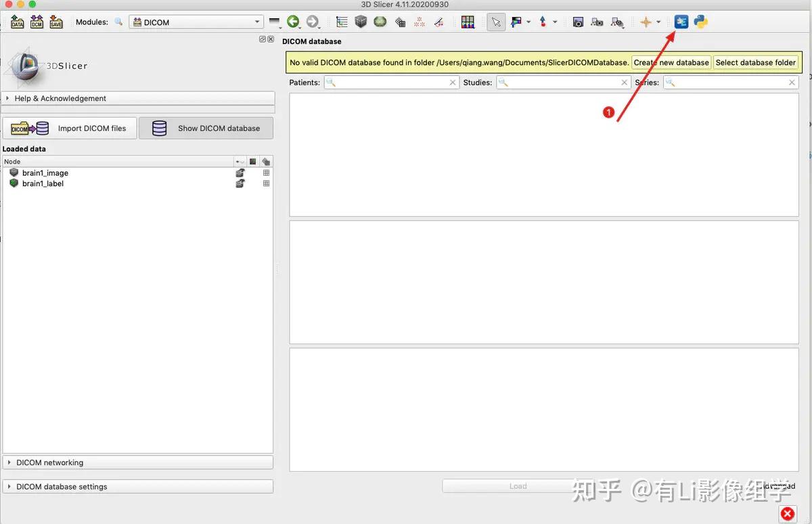Click Select database folder button
812x524 pixels.
pyautogui.click(x=756, y=62)
